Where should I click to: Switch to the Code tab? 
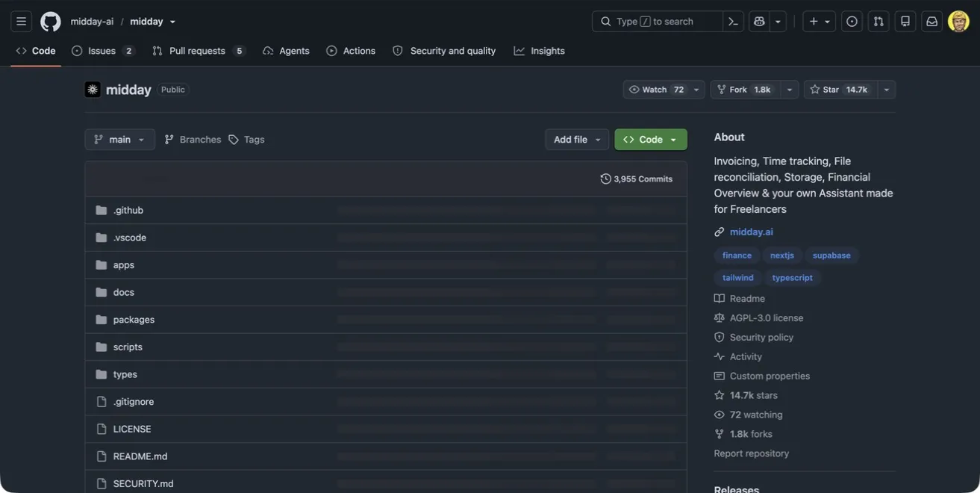(36, 51)
